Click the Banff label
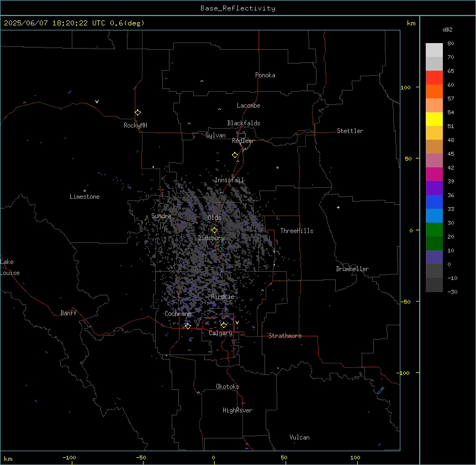 68,313
